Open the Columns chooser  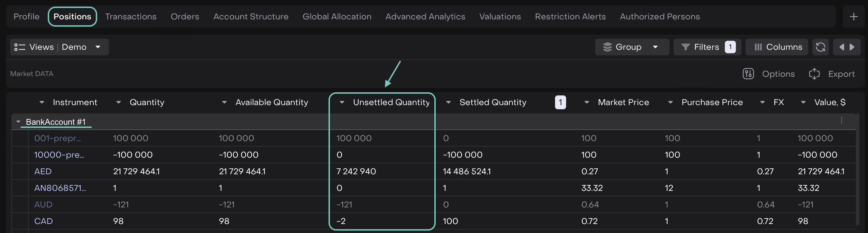(x=777, y=47)
